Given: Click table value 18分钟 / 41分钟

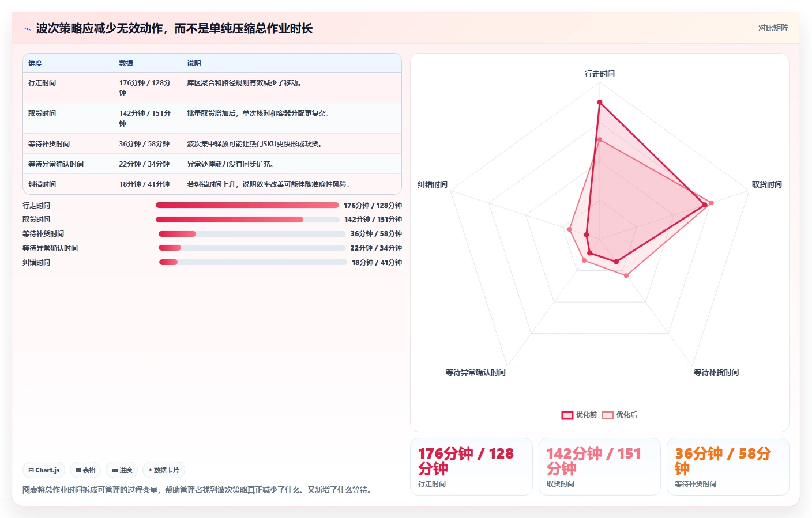Looking at the screenshot, I should coord(144,184).
